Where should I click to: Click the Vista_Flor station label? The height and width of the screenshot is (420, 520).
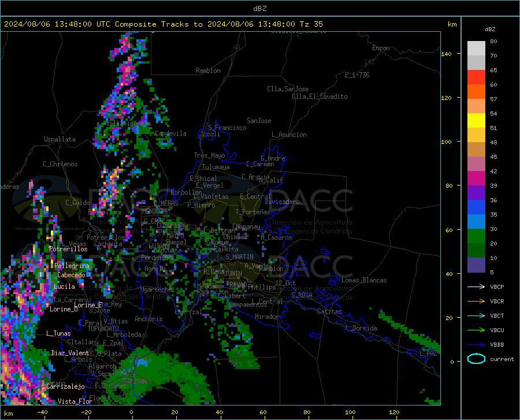click(x=75, y=402)
